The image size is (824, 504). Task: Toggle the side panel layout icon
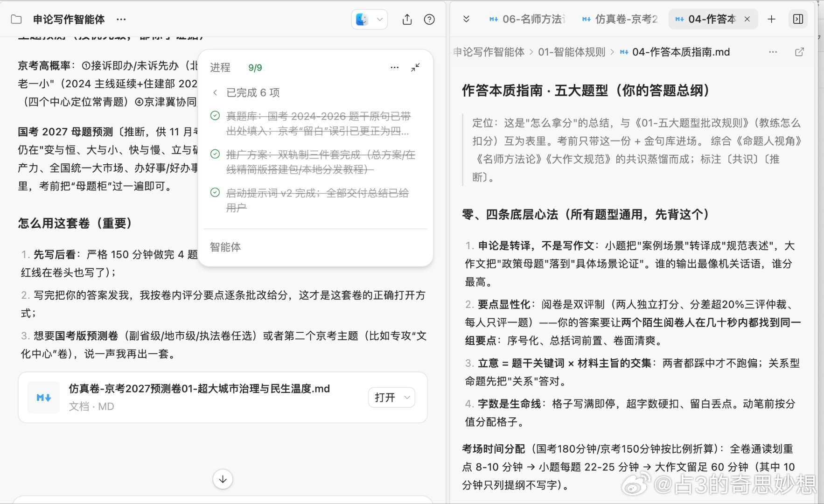pos(798,19)
